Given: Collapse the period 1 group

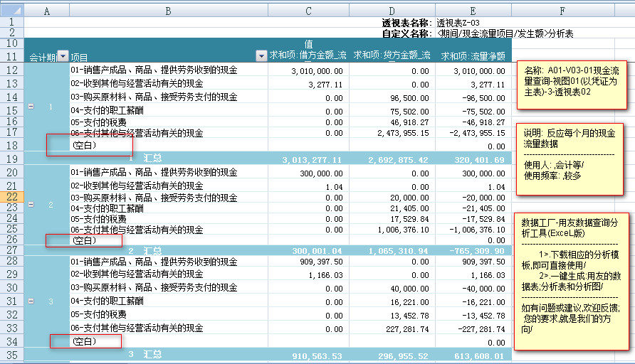Looking at the screenshot, I should [31, 106].
